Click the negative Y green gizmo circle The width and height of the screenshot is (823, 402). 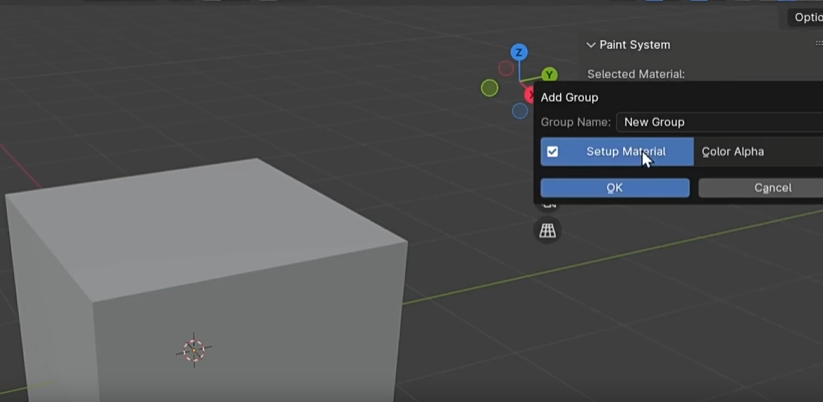489,88
